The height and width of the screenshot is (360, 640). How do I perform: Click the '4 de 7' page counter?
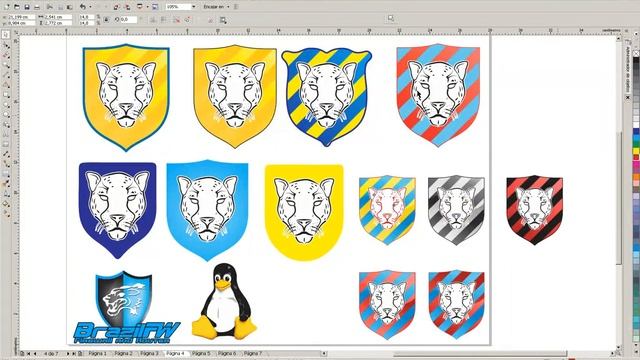pyautogui.click(x=51, y=353)
